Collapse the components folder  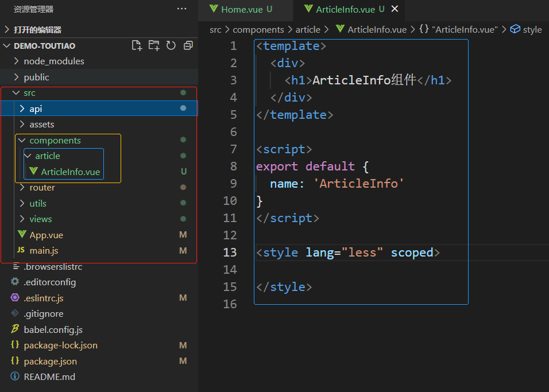coord(55,141)
